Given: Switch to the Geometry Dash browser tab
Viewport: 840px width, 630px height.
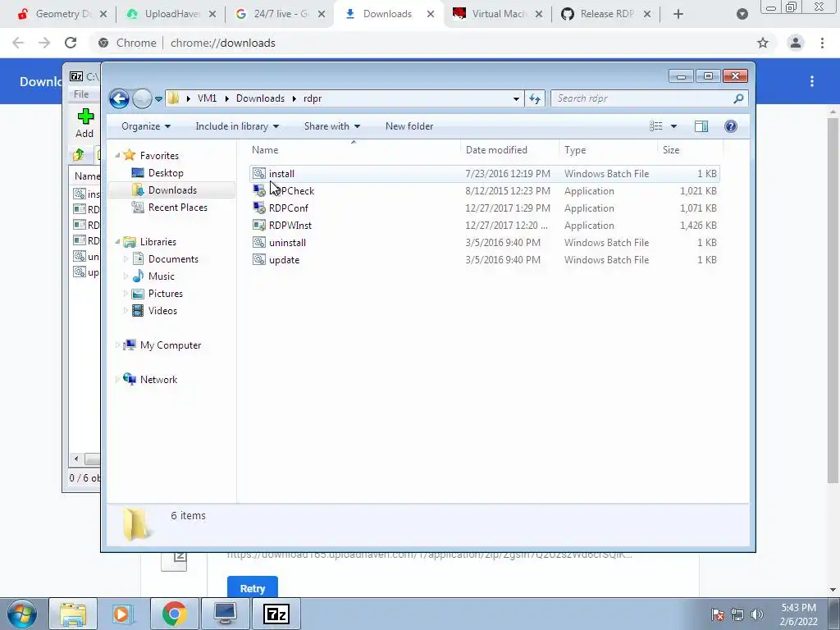Looking at the screenshot, I should click(62, 14).
